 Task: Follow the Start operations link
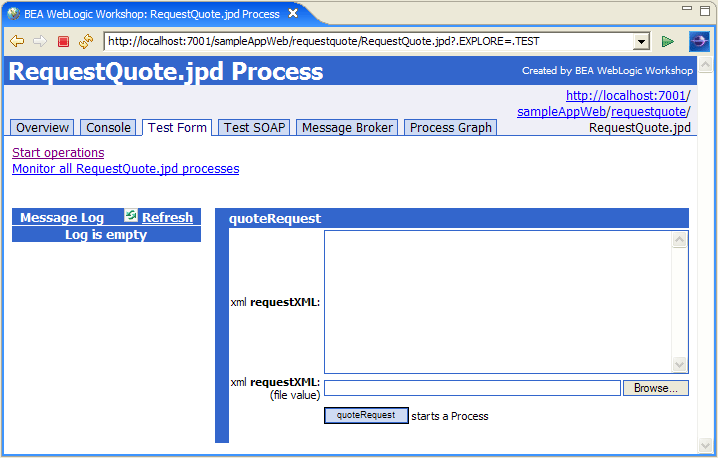58,153
